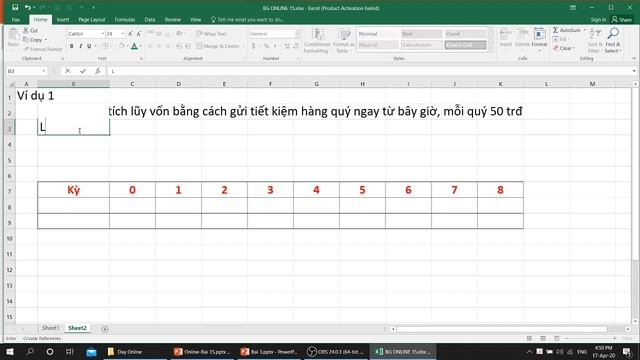Switch to Page Break Preview in status bar
640x360 pixels.
point(556,338)
